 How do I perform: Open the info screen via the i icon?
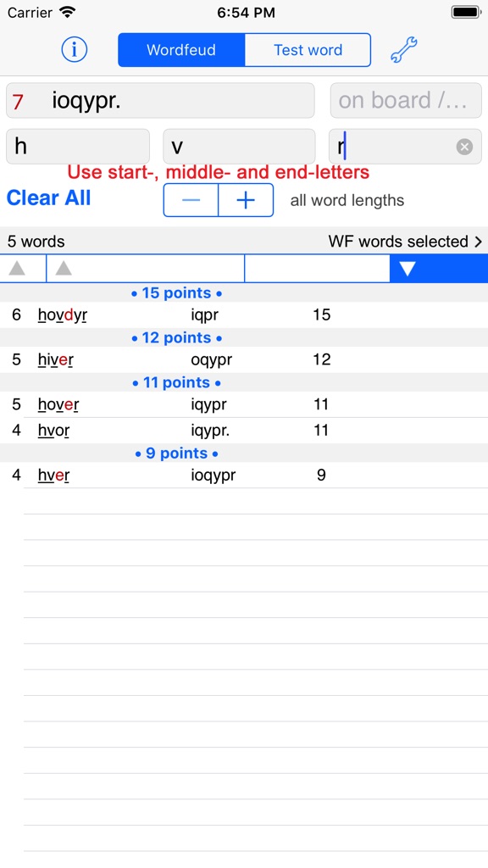pos(74,49)
